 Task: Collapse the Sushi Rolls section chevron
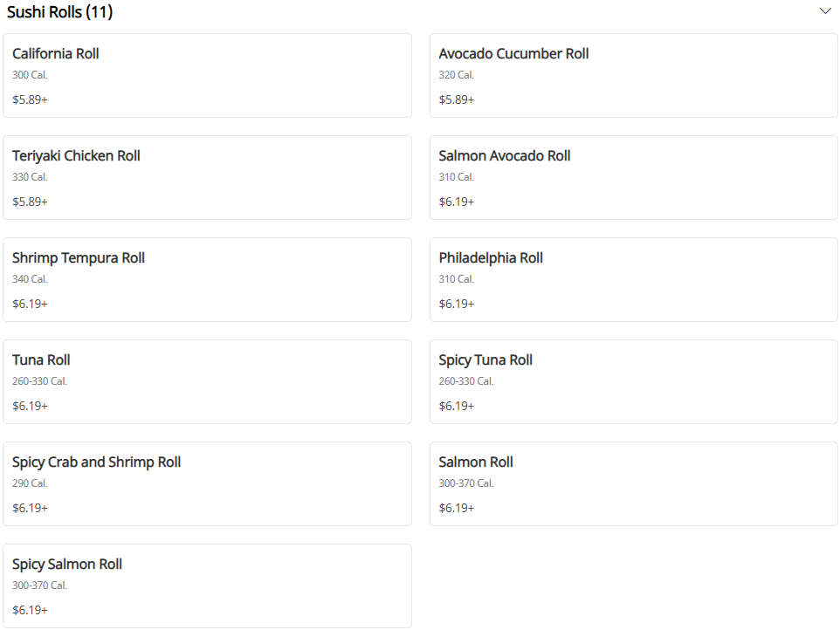pos(825,11)
